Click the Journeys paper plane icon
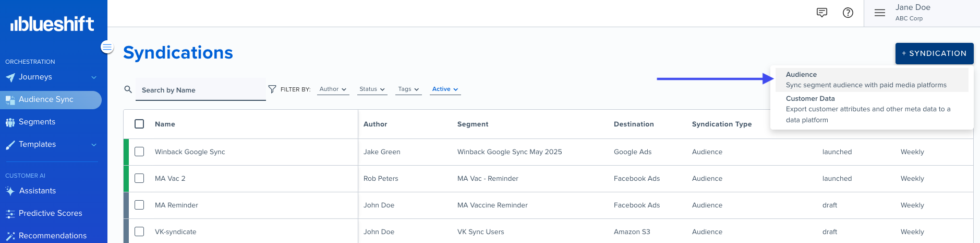This screenshot has height=243, width=980. coord(10,77)
